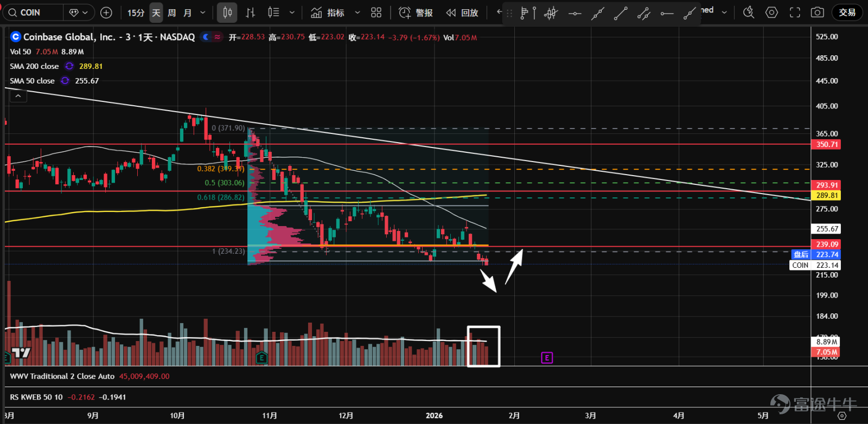
Task: Open the diamond watchlist dropdown next to COIN
Action: (79, 12)
